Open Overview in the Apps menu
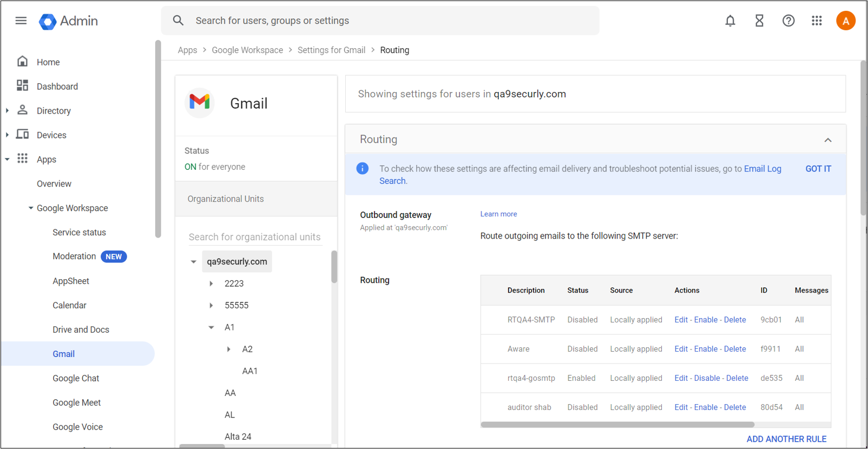Screen dimensions: 868x449 [54, 184]
